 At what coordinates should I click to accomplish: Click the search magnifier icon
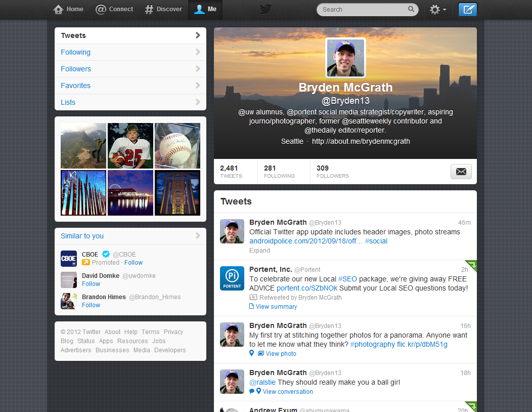coord(411,9)
